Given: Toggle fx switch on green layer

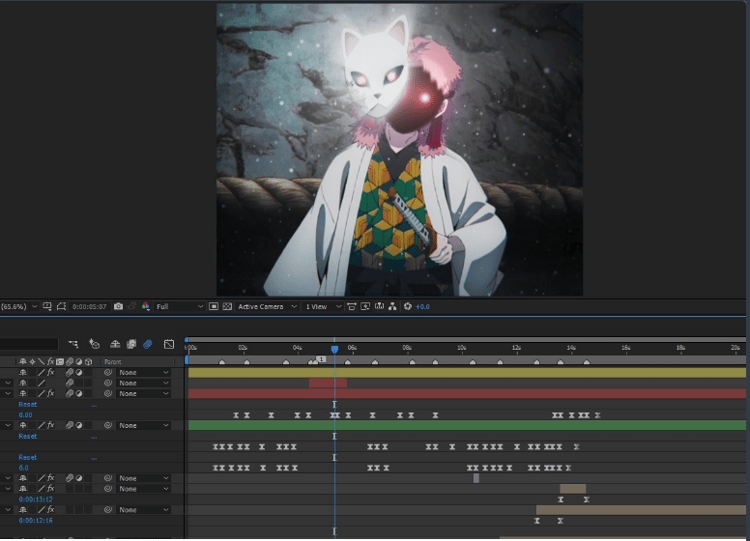Looking at the screenshot, I should tap(51, 425).
